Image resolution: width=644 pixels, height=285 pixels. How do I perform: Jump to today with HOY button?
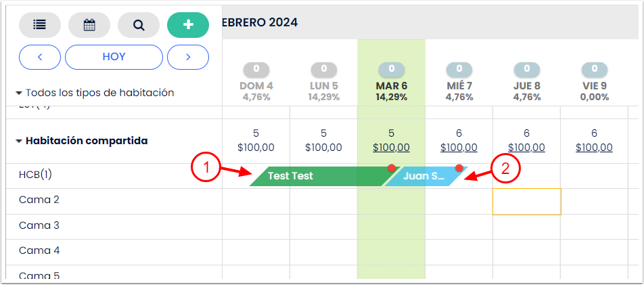[114, 57]
